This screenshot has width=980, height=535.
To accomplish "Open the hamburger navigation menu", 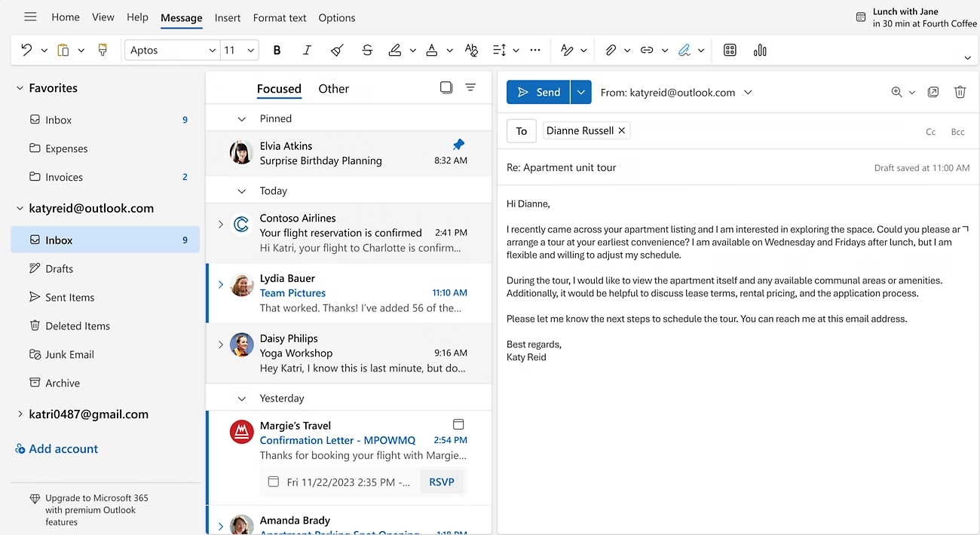I will tap(30, 17).
